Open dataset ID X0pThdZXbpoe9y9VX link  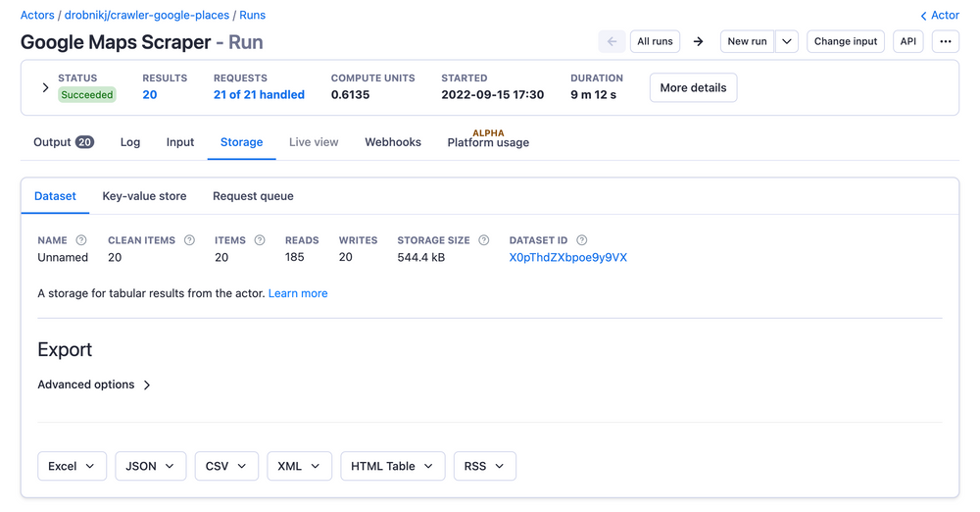tap(567, 257)
